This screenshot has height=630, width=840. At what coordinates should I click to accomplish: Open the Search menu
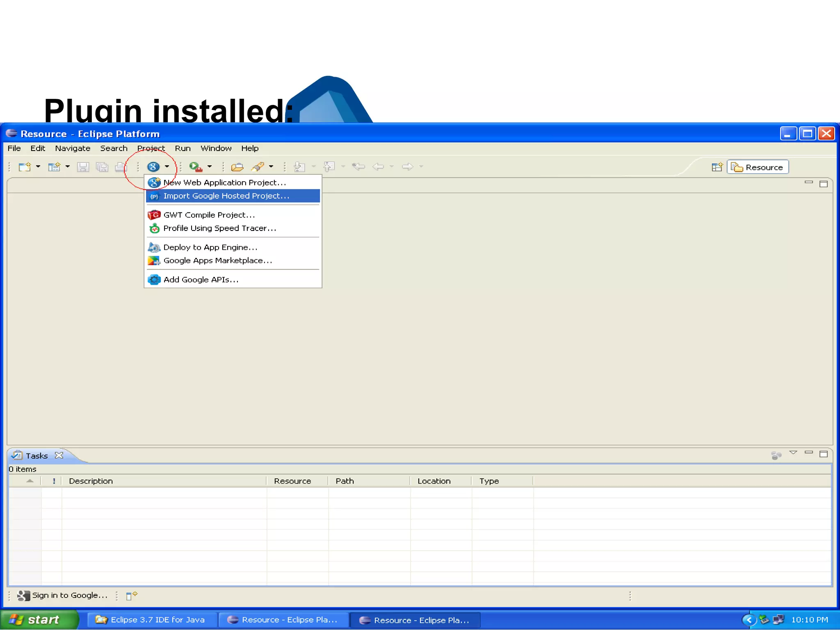114,148
